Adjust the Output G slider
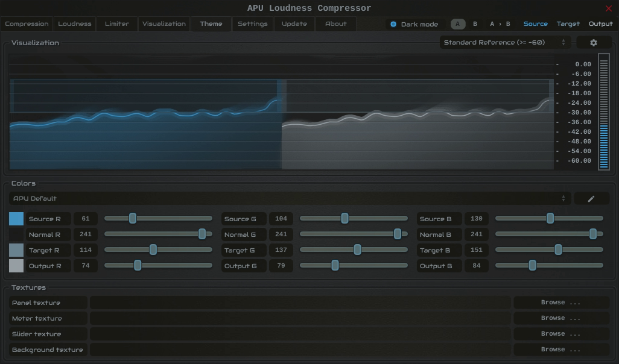Screen dimensions: 619x364 click(354, 265)
